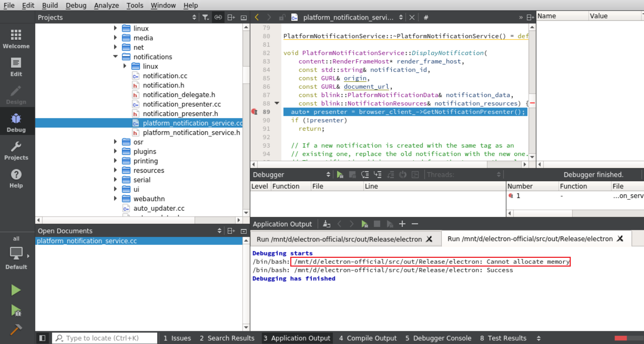Close the first Run electron output tab
Viewport: 644px width, 344px height.
(x=429, y=239)
